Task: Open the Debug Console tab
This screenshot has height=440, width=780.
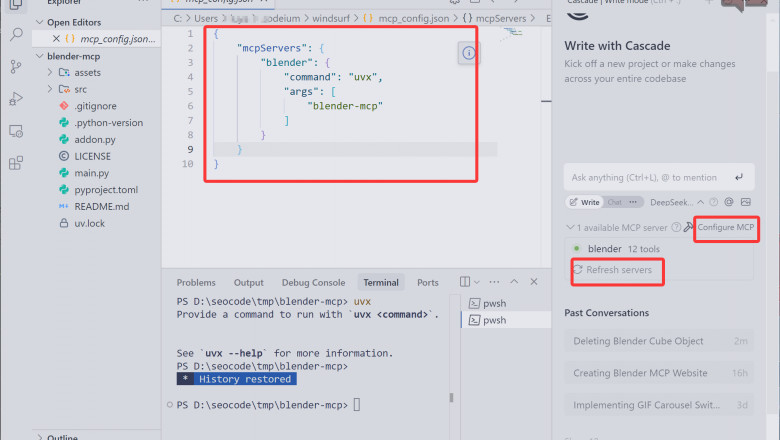Action: tap(313, 282)
